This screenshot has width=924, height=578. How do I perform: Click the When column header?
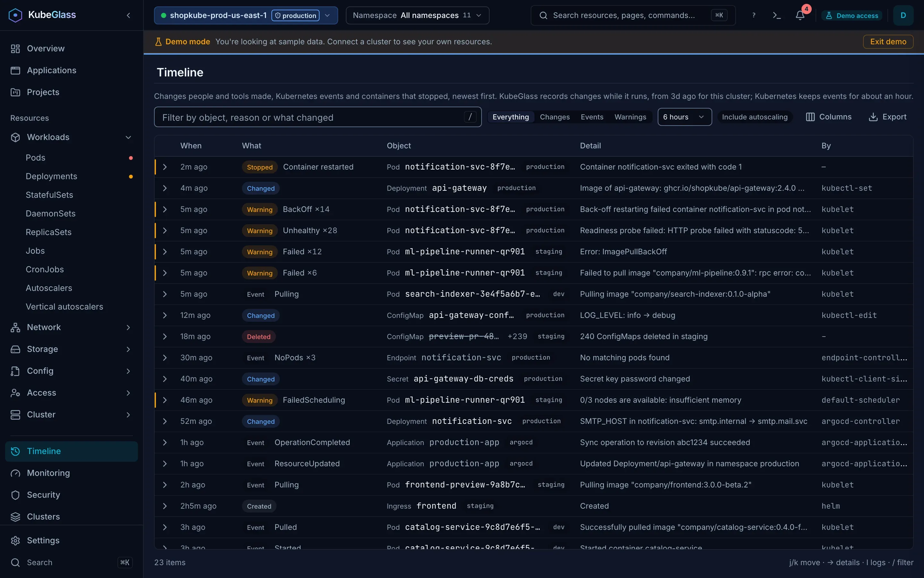tap(191, 146)
